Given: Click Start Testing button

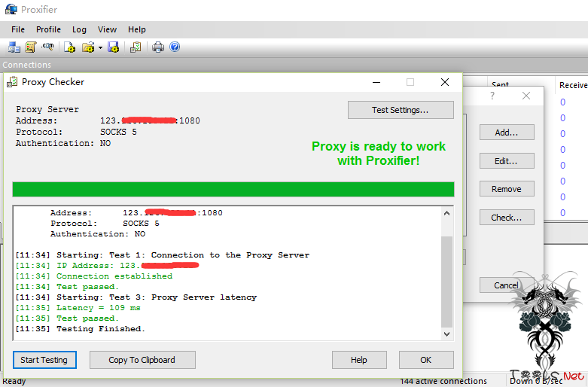Looking at the screenshot, I should coord(44,360).
